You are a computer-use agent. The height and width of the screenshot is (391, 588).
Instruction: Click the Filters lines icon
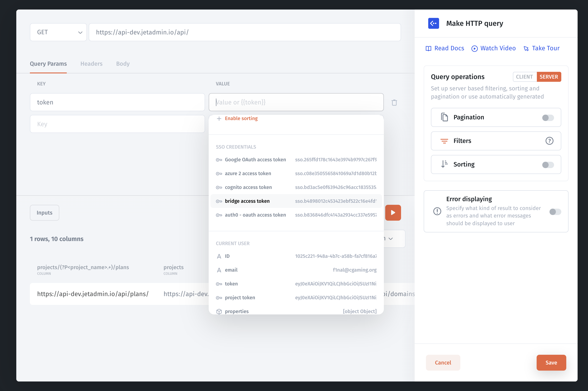coord(444,141)
